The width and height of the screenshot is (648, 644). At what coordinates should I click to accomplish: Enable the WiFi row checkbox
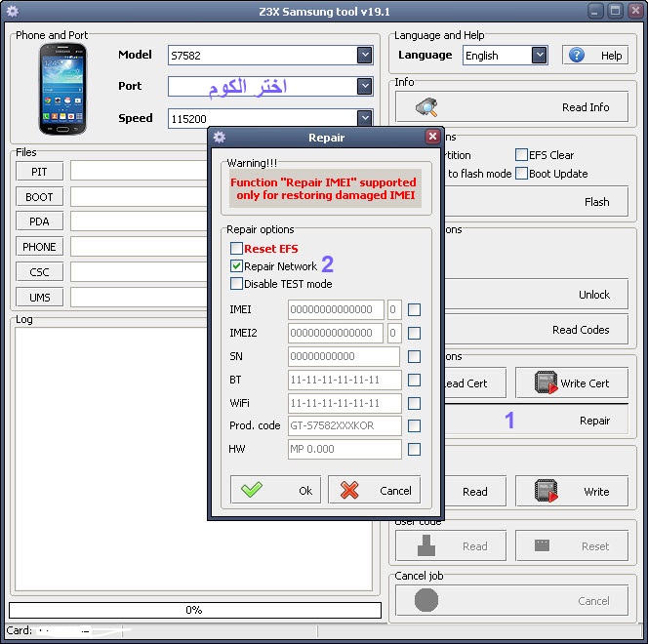point(414,403)
